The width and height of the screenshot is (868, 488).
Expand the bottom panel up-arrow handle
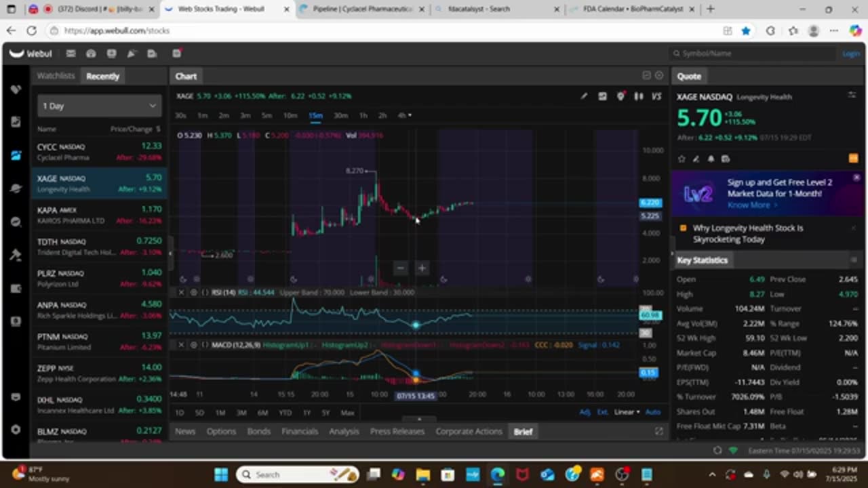419,420
